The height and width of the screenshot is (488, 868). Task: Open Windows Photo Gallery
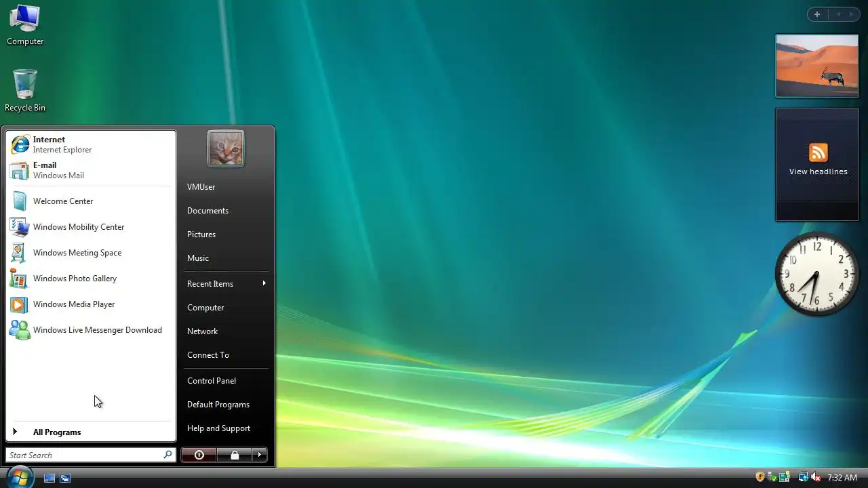[x=90, y=279]
